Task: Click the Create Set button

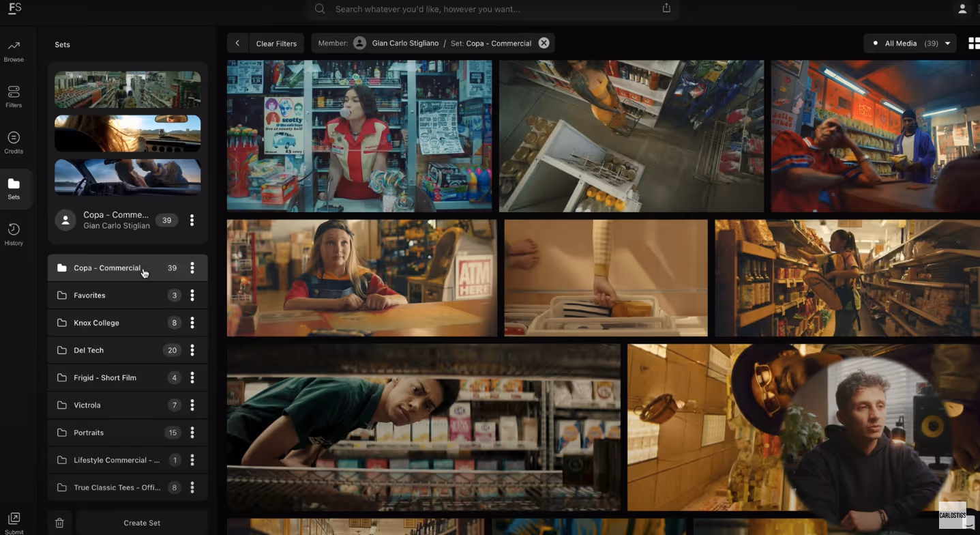Action: pyautogui.click(x=142, y=523)
